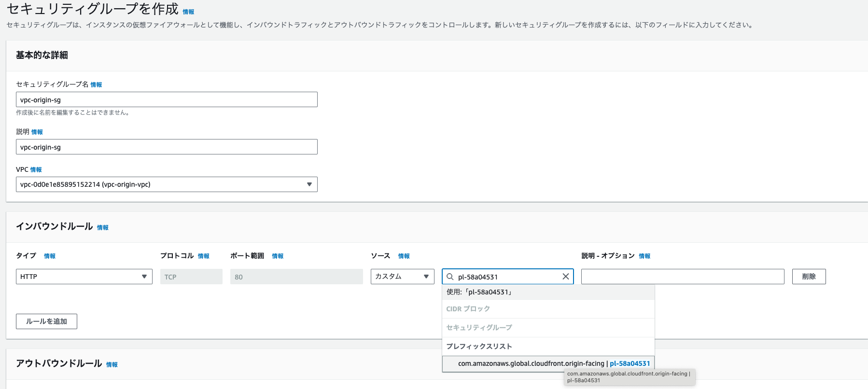Focus the source search box with pl-58a04531
The width and height of the screenshot is (868, 389).
click(507, 277)
